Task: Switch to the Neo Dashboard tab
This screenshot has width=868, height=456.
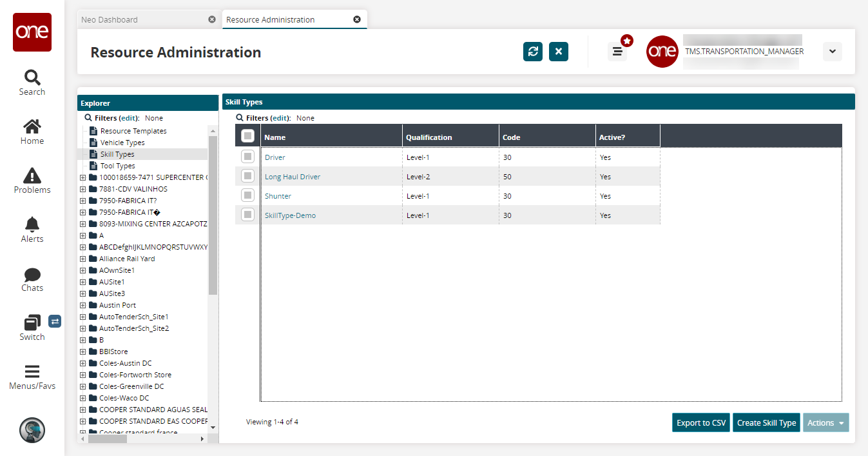Action: pos(110,20)
